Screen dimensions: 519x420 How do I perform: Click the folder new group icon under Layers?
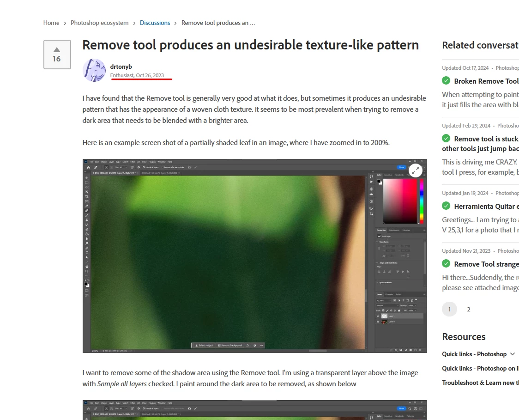tap(410, 350)
